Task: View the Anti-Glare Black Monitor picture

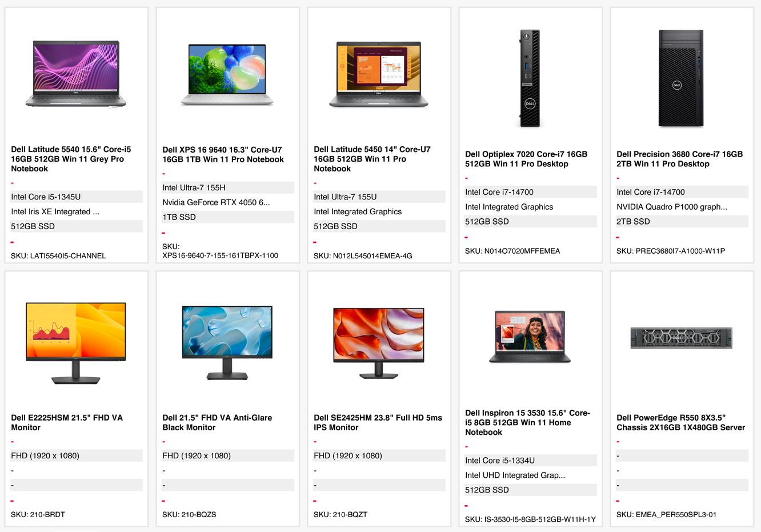Action: [x=227, y=343]
